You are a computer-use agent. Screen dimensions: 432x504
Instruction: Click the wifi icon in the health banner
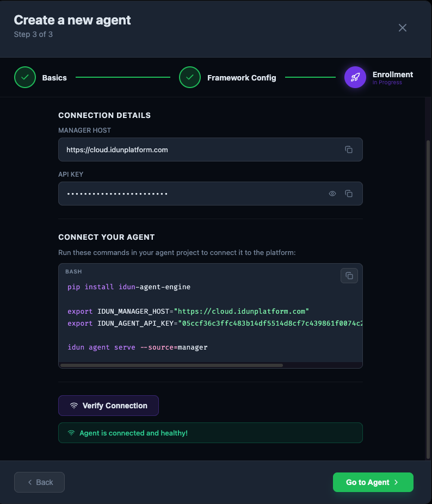pyautogui.click(x=71, y=432)
